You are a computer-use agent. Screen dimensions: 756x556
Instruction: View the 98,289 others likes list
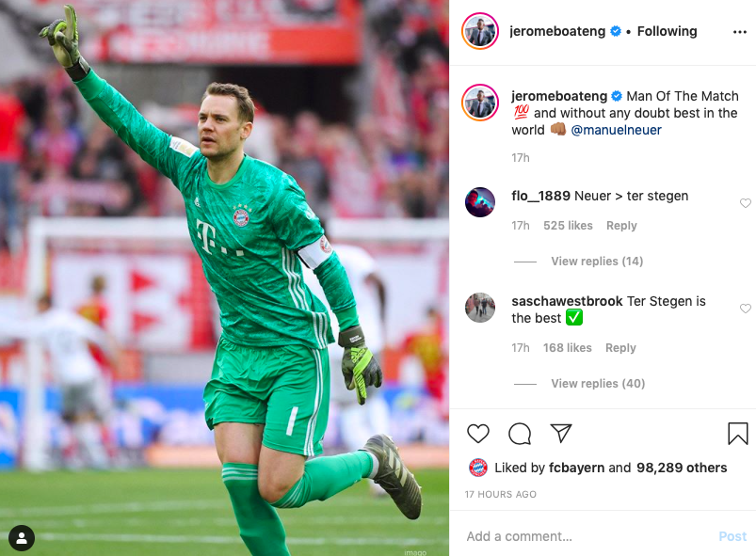tap(682, 468)
